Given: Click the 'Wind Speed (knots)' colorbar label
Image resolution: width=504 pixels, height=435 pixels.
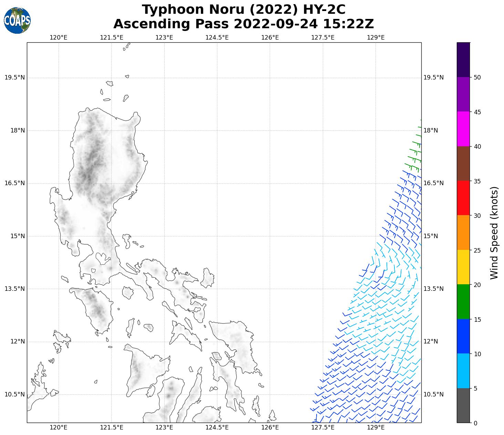Looking at the screenshot, I should [x=494, y=233].
